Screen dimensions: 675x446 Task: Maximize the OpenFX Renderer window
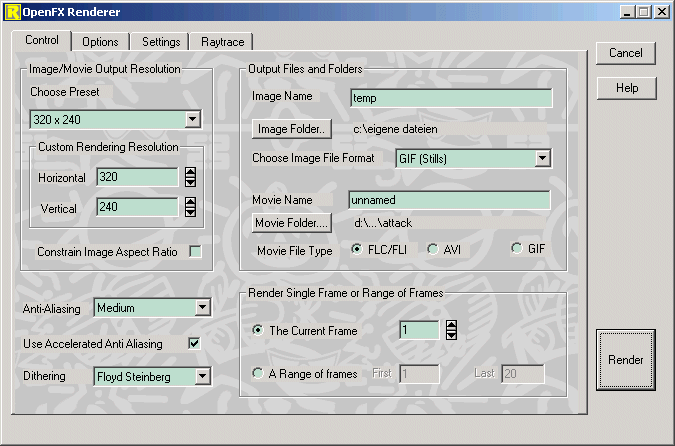pos(644,12)
